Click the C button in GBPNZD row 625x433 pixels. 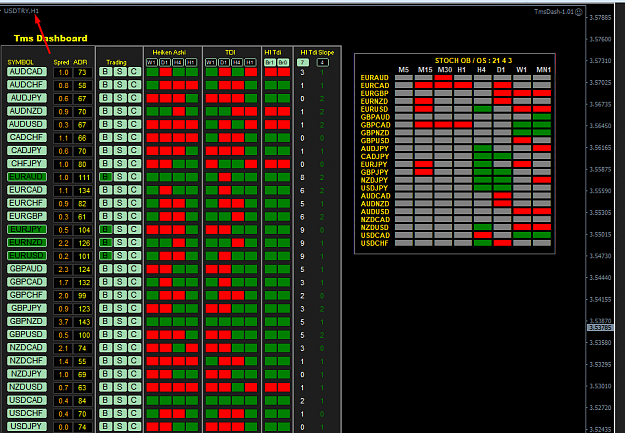pyautogui.click(x=134, y=322)
